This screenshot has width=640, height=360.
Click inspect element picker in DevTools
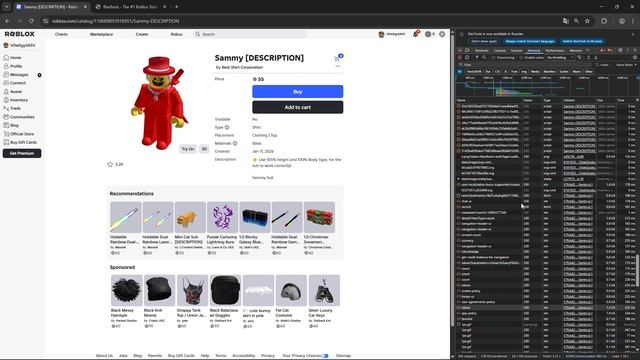click(460, 51)
